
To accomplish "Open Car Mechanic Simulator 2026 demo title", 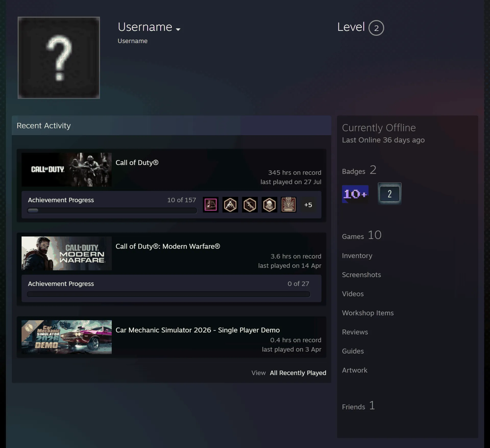I will pos(198,330).
